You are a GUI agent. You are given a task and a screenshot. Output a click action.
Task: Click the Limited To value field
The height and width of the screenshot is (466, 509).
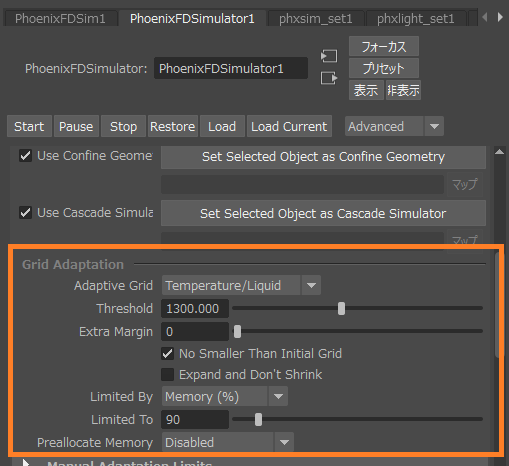click(195, 419)
